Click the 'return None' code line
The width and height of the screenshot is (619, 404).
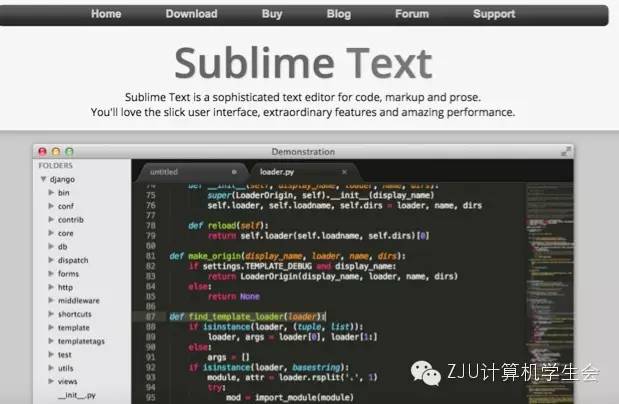[234, 297]
